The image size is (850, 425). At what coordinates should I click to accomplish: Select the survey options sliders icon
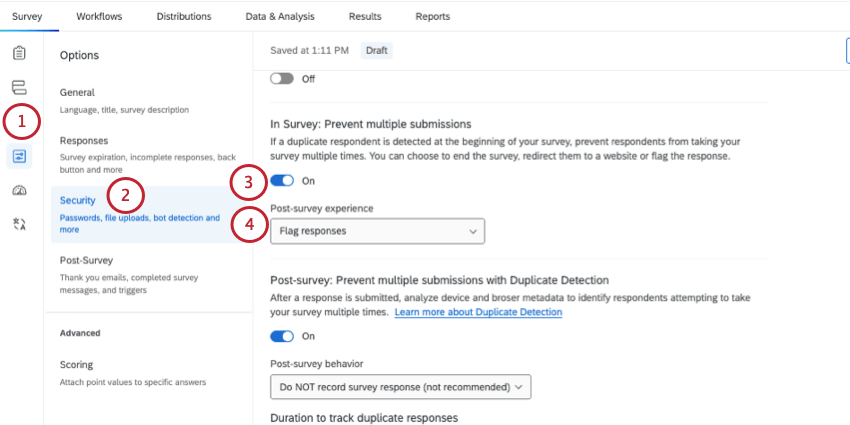20,157
